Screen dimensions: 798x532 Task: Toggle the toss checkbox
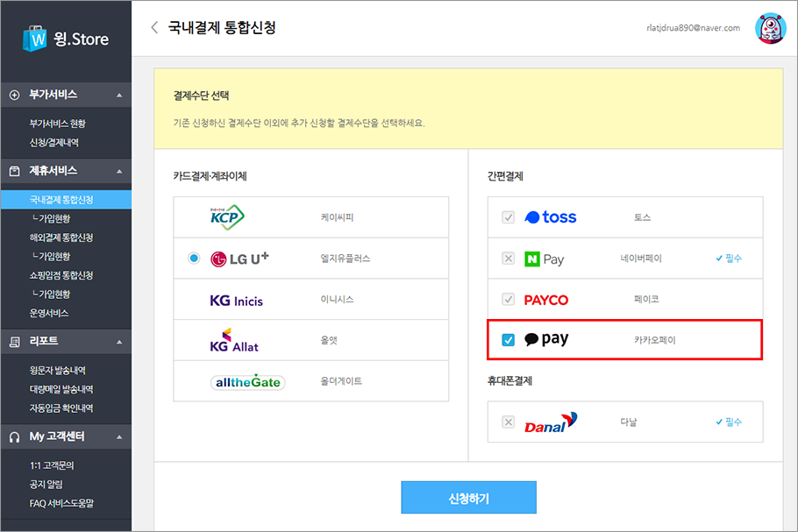pyautogui.click(x=508, y=217)
